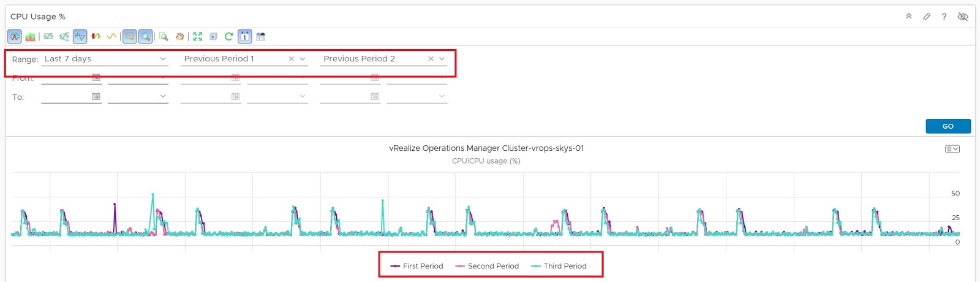This screenshot has width=980, height=282.
Task: Collapse the CPU Usage % widget
Action: coord(908,17)
